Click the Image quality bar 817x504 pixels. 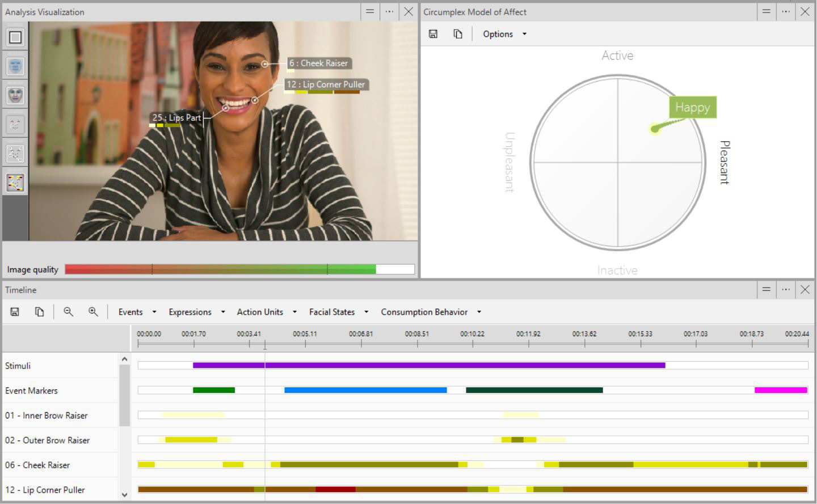(x=239, y=269)
